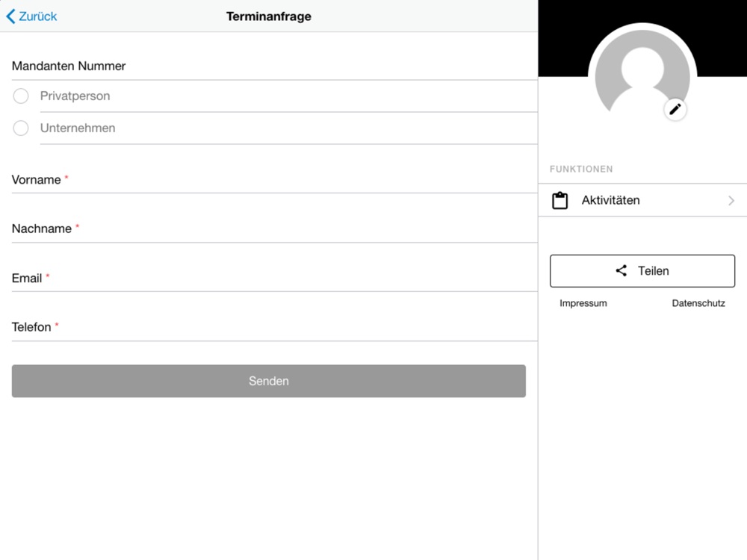Screen dimensions: 747x560
Task: Open the Aktivitäten menu item
Action: coord(642,200)
